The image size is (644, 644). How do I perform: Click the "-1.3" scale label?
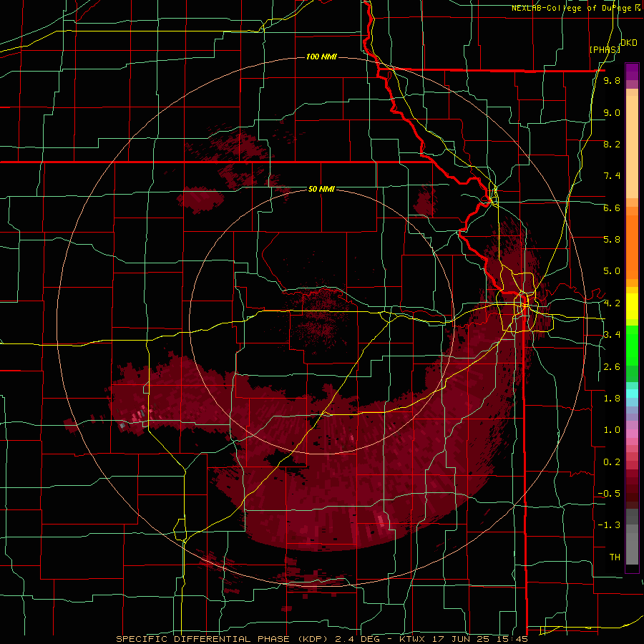tap(609, 525)
